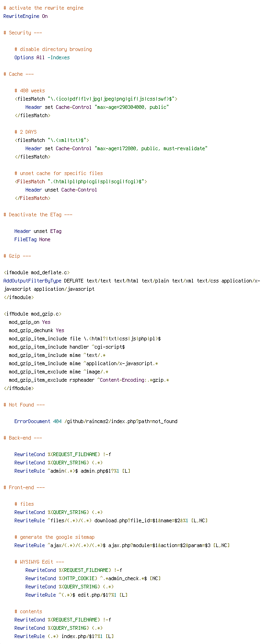Click the ErrorDocument 404 line
Image resolution: width=276 pixels, height=644 pixels.
[x=96, y=421]
